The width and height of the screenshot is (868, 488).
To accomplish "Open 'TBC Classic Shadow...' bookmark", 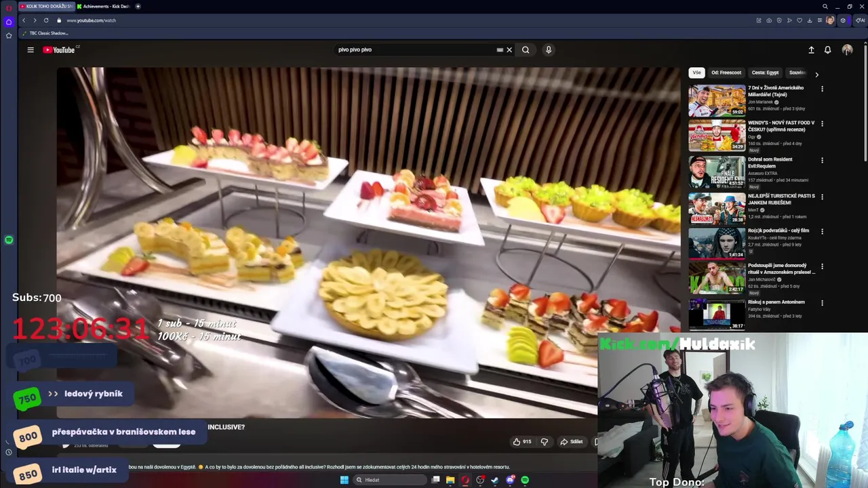I will 45,33.
